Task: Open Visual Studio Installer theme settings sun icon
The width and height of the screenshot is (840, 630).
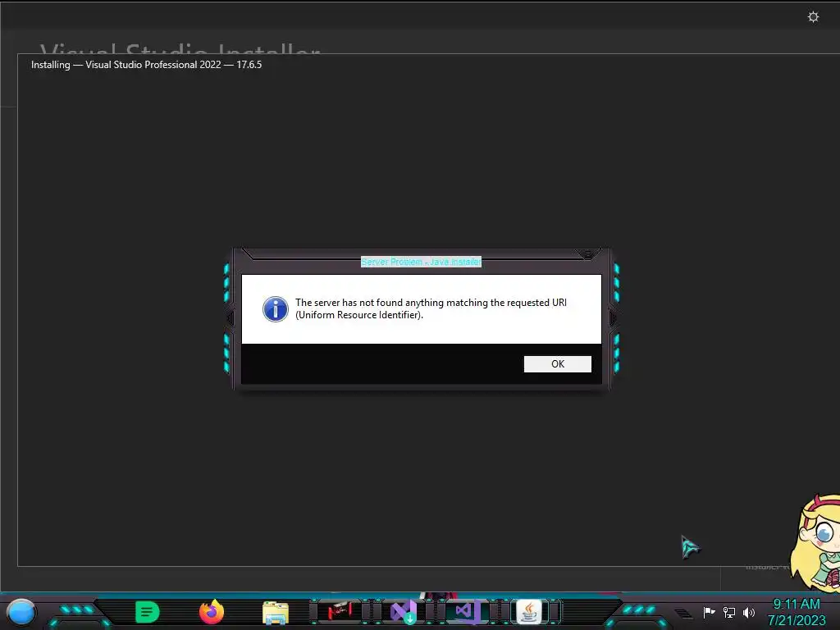Action: click(x=813, y=17)
